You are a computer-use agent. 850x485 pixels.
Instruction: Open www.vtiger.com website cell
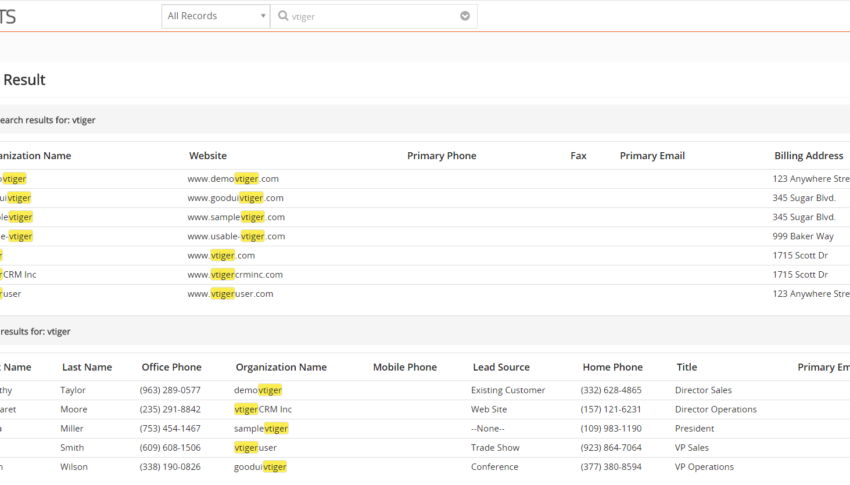coord(221,256)
